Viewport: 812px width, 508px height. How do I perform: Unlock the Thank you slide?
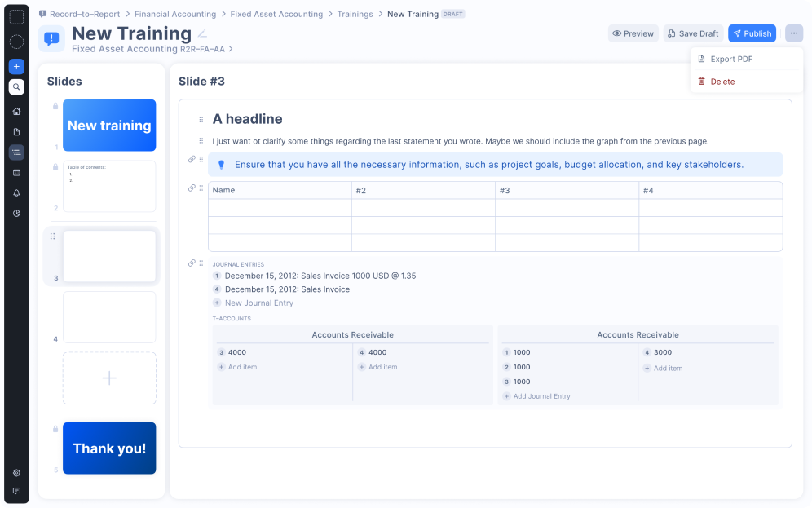55,429
